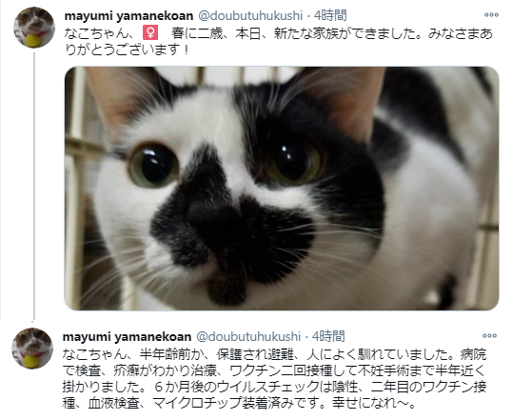Open the more options menu on the first tweet
The height and width of the screenshot is (420, 513).
click(491, 15)
